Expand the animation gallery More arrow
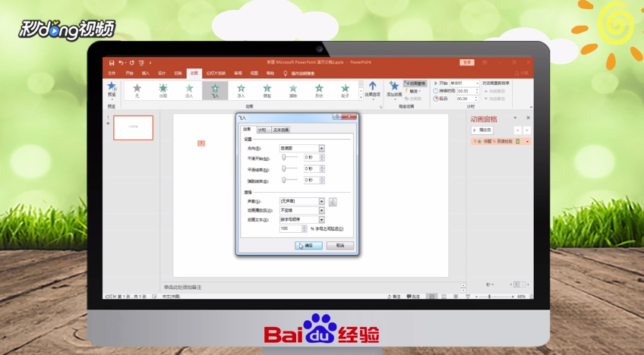The image size is (644, 355). [361, 98]
